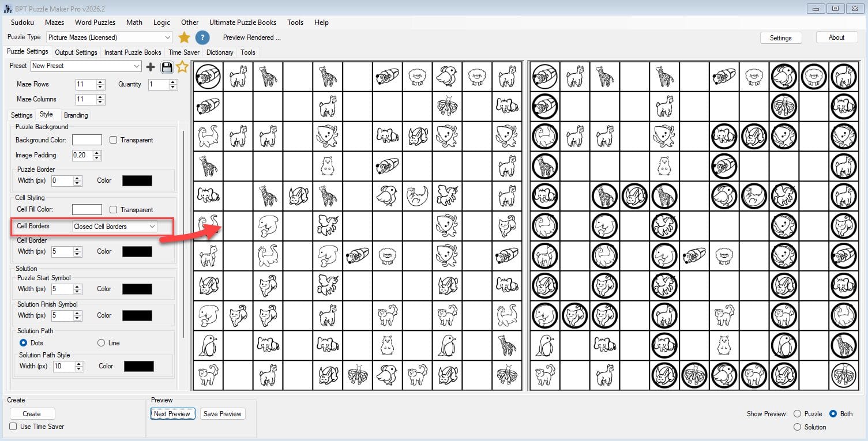
Task: Switch to the Branding tab
Action: 76,115
